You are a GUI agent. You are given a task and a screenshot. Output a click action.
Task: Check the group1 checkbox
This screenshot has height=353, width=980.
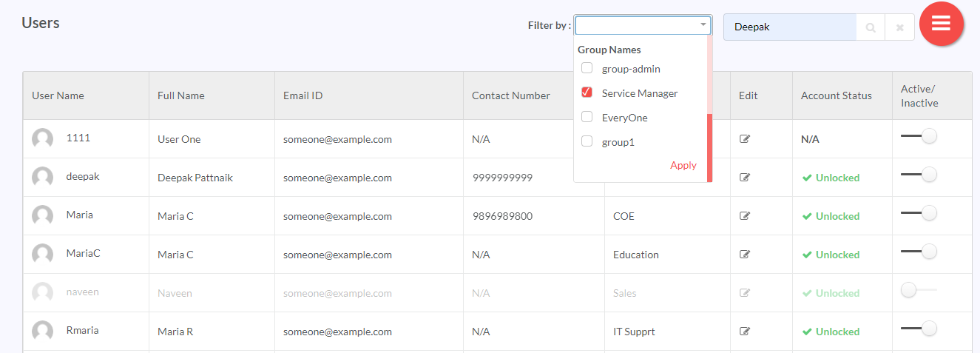(587, 141)
